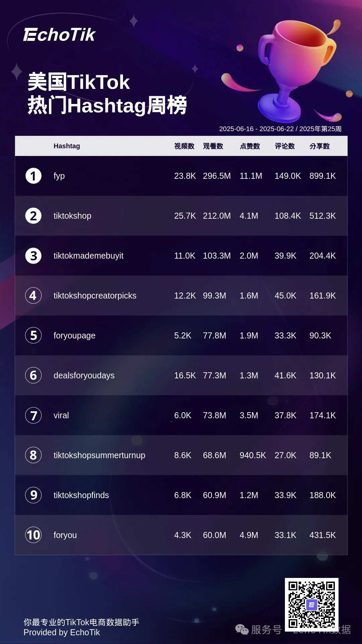Click the rank 1 number badge

coord(33,176)
